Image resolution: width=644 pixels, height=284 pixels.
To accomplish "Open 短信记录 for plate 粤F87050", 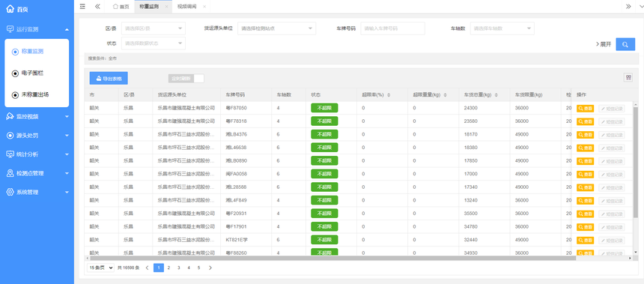I will click(612, 109).
